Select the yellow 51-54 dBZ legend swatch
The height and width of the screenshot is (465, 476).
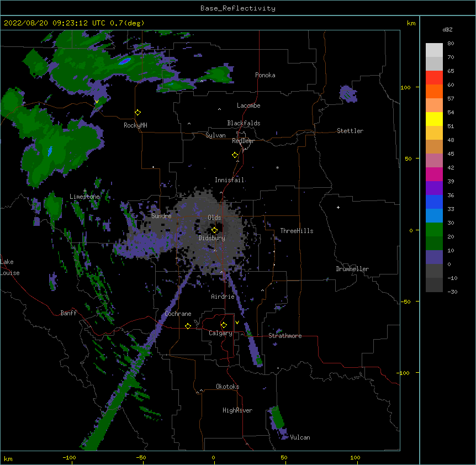(434, 119)
